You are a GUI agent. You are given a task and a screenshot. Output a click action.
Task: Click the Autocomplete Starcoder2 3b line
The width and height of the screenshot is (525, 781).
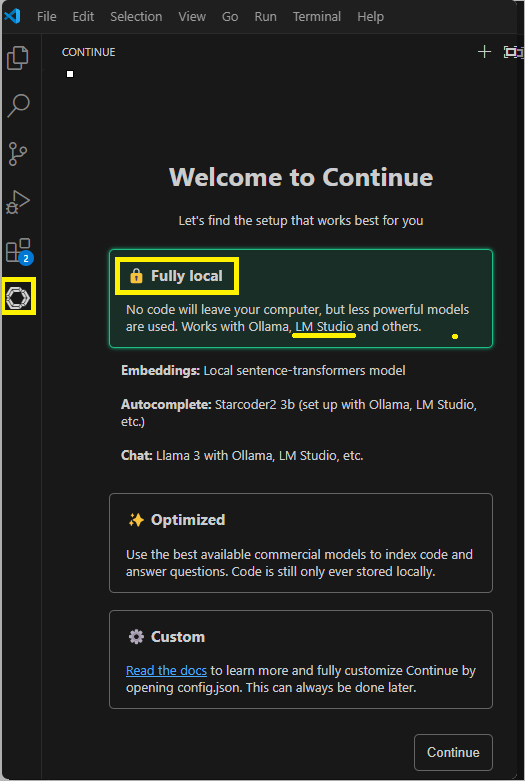point(299,413)
